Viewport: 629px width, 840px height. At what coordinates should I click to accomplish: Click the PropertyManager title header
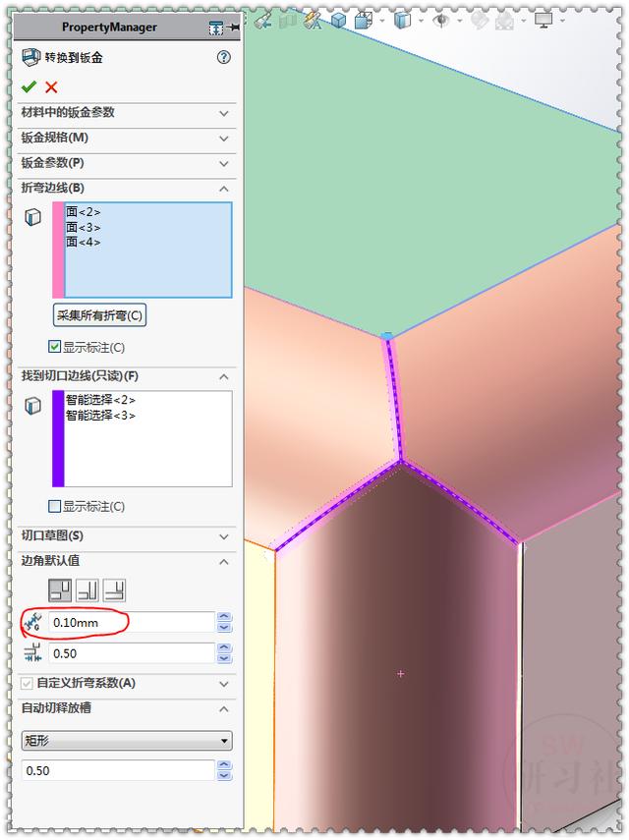[109, 27]
